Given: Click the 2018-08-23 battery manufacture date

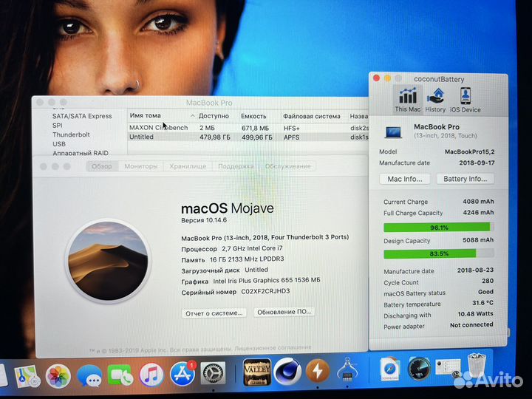Looking at the screenshot, I should 475,270.
